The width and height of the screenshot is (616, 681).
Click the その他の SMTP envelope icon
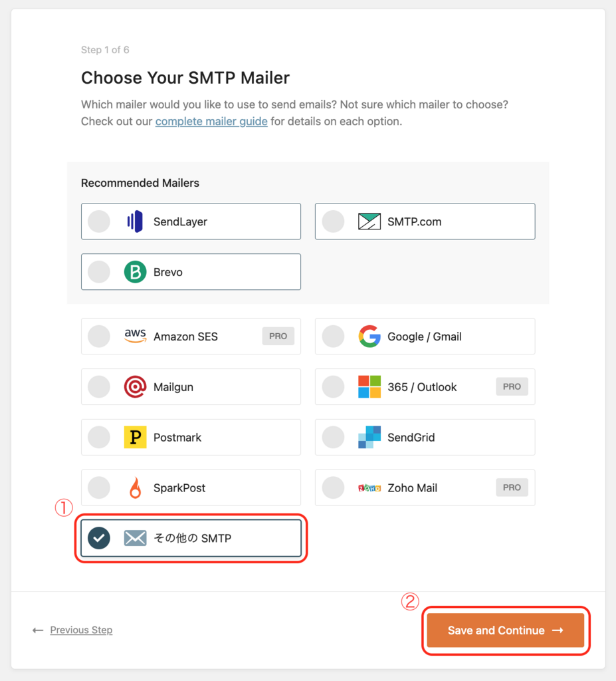[x=135, y=538]
